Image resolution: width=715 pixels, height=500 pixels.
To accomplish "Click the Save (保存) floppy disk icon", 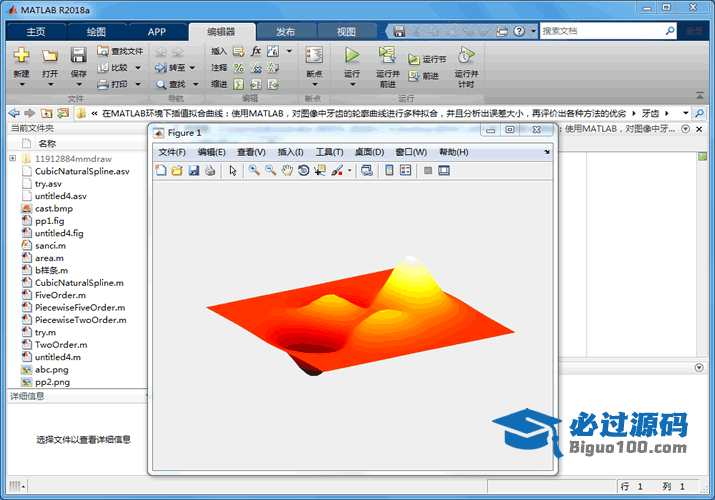I will tap(78, 55).
